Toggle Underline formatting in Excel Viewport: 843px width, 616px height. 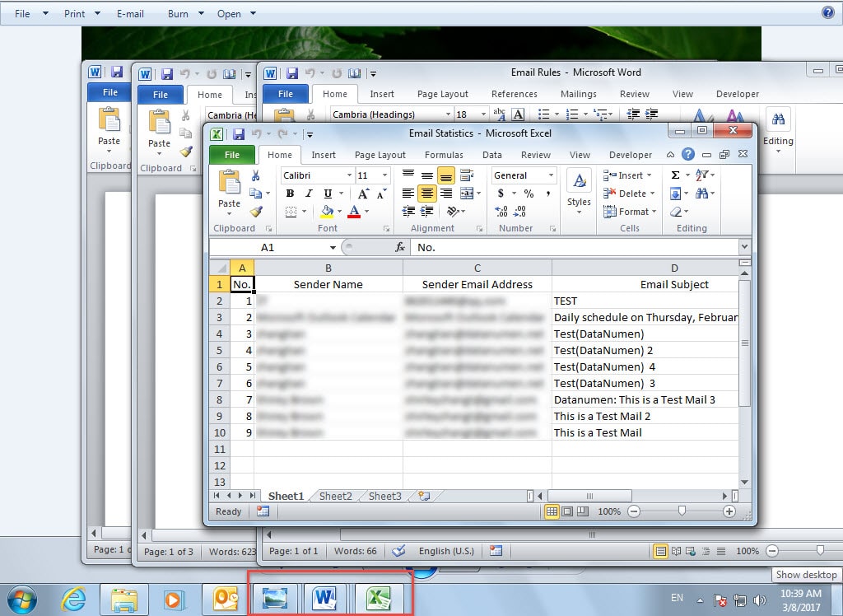tap(328, 194)
